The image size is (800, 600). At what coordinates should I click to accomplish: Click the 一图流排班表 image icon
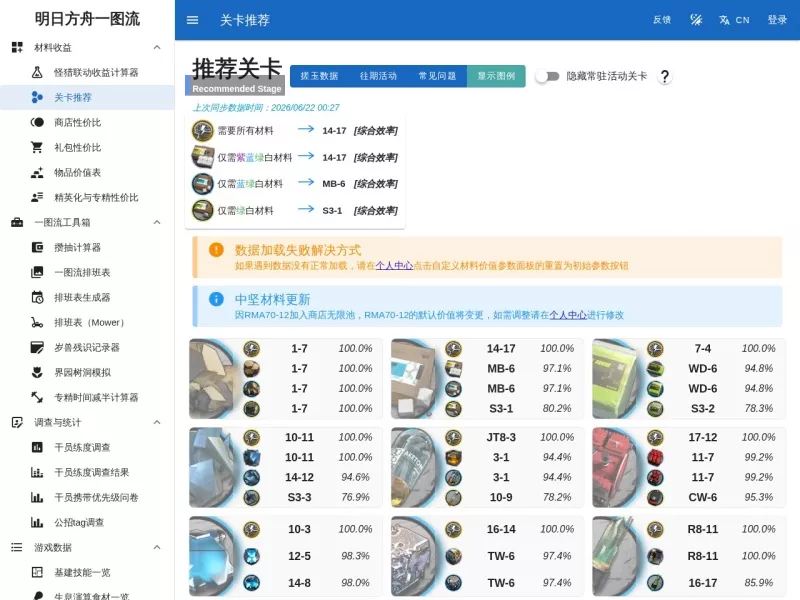click(x=37, y=272)
